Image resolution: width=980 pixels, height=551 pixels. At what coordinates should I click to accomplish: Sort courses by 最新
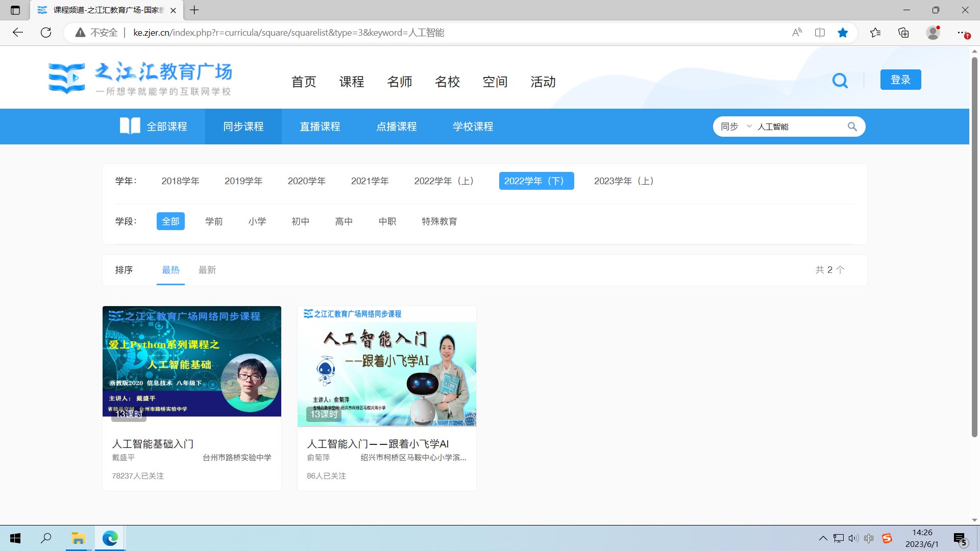click(207, 270)
